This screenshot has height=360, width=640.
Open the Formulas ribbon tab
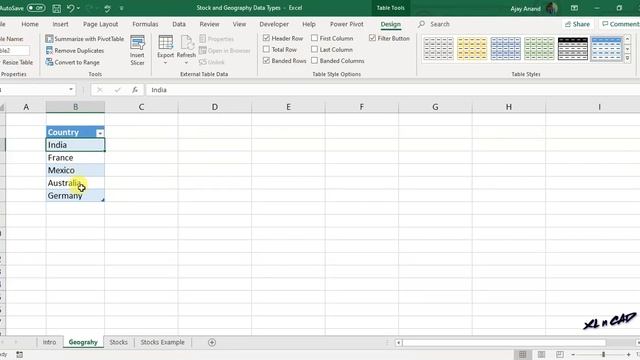[x=145, y=24]
